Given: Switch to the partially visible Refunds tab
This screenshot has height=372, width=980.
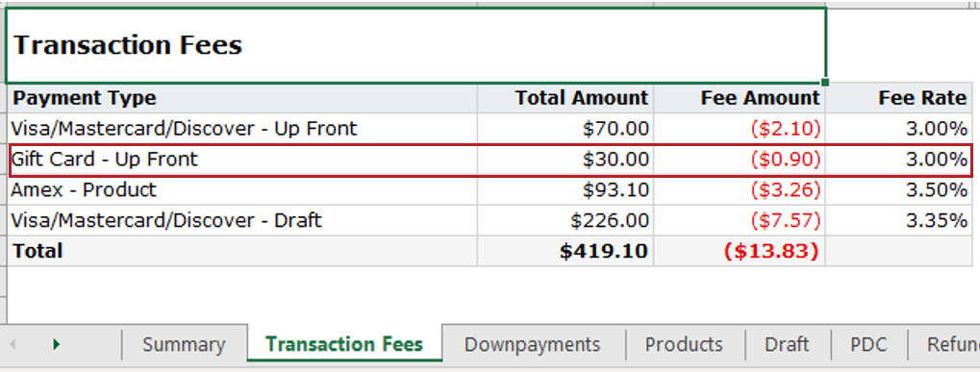Looking at the screenshot, I should coord(944,344).
